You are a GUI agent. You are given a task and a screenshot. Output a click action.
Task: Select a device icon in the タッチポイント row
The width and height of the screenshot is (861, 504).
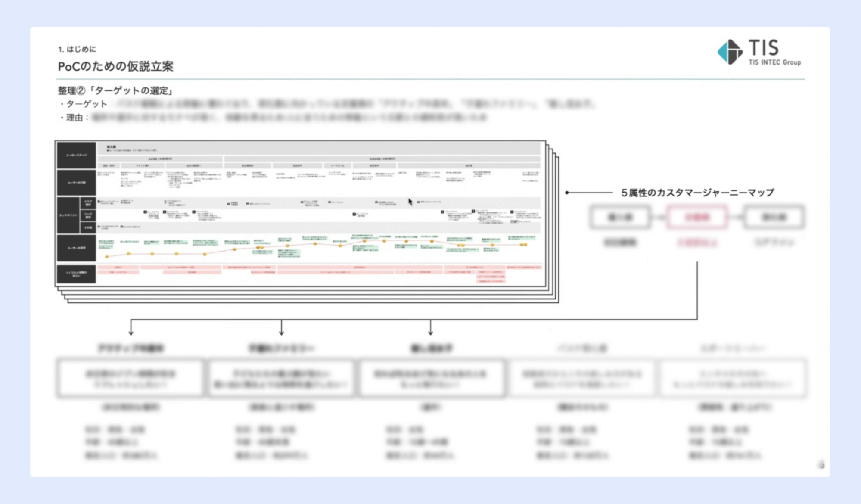[229, 203]
